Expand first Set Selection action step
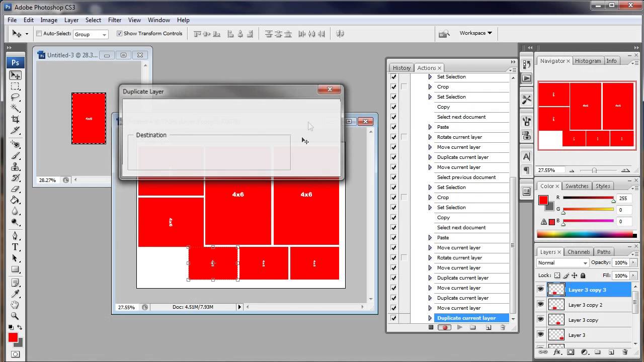This screenshot has width=644, height=362. click(430, 76)
